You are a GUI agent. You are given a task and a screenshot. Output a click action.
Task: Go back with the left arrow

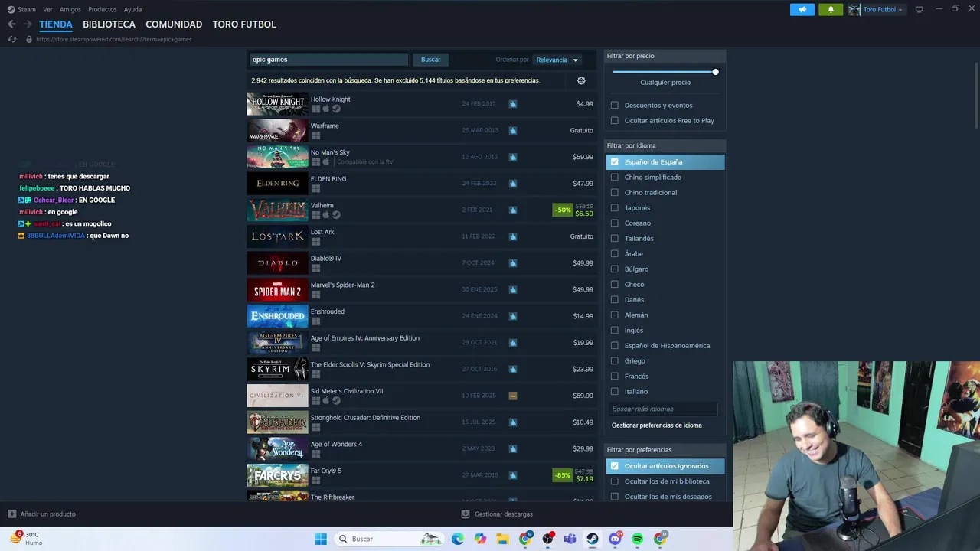click(x=11, y=24)
